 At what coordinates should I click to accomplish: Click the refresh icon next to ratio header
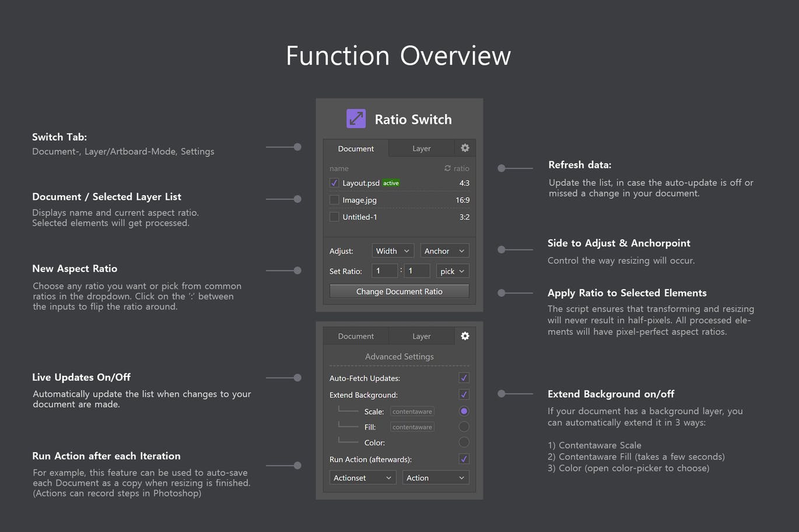pyautogui.click(x=447, y=168)
